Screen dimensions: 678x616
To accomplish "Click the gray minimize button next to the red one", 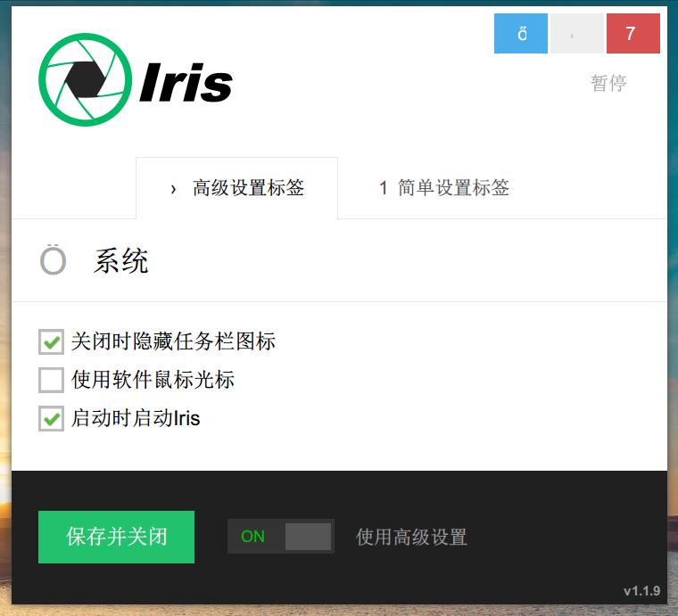I will tap(577, 33).
